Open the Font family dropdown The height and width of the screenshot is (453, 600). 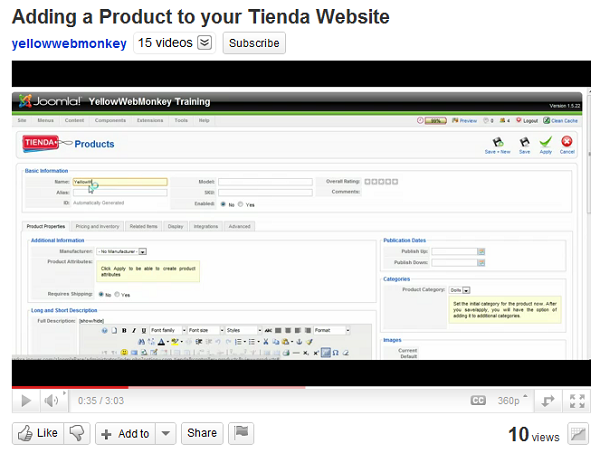(168, 330)
